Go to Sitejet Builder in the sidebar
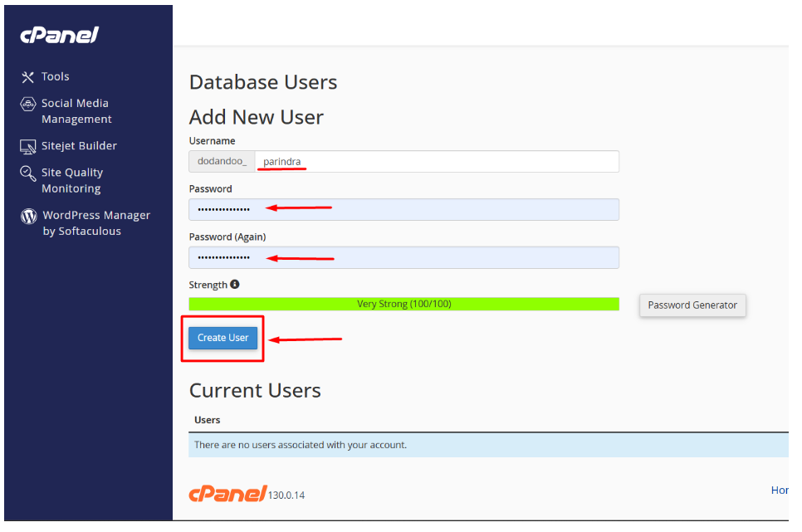This screenshot has width=802, height=532. click(x=79, y=146)
